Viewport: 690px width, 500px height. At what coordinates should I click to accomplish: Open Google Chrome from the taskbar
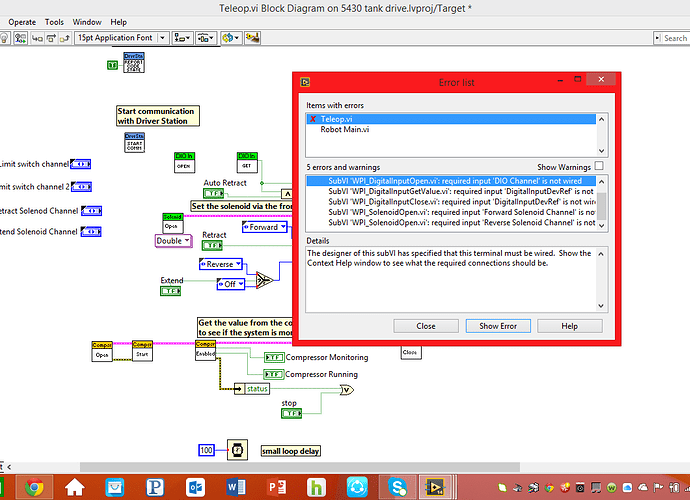34,487
